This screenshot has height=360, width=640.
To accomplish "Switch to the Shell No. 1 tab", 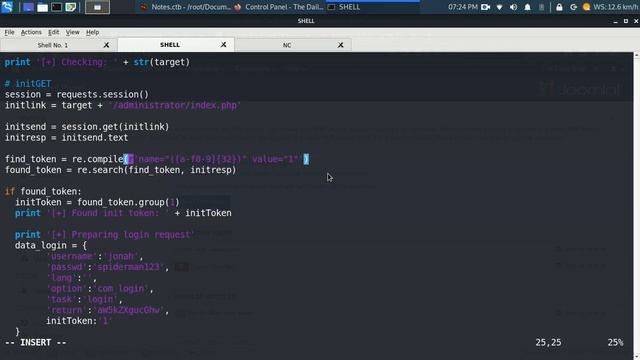I will click(x=53, y=45).
